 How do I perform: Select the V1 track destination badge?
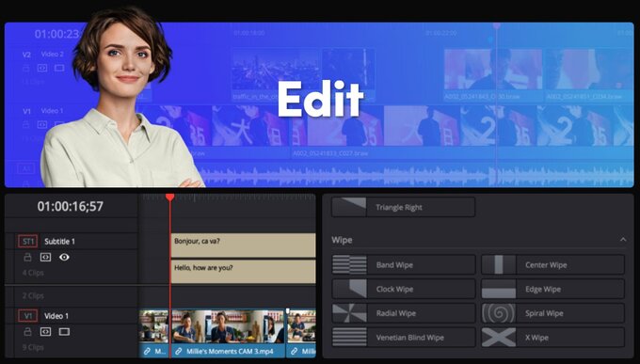[27, 316]
